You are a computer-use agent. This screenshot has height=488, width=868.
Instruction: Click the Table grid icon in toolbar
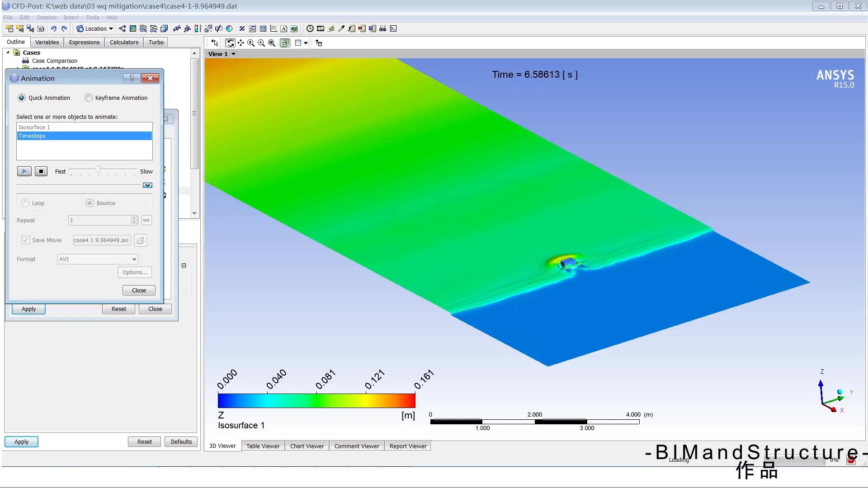point(263,28)
